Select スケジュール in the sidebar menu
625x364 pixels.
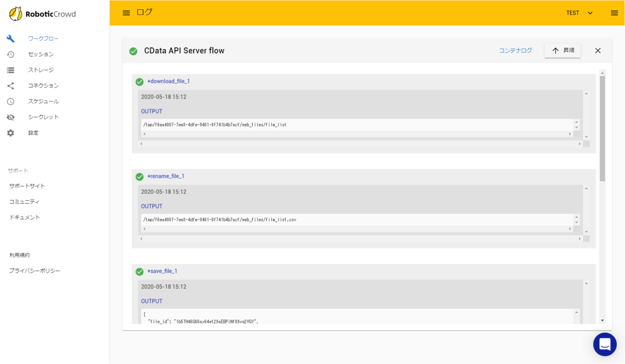(x=43, y=101)
